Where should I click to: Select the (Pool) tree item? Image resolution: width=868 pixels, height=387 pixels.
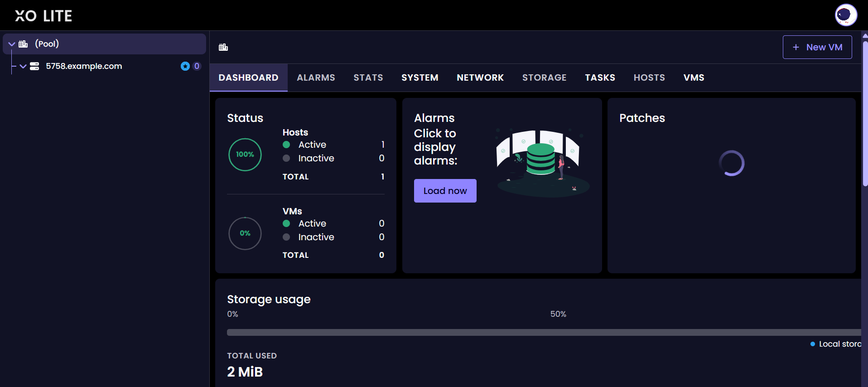pos(47,44)
